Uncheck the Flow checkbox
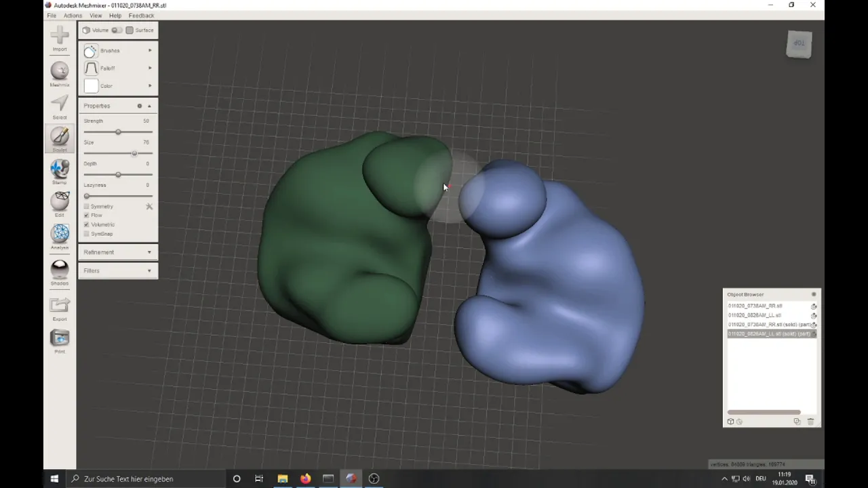The width and height of the screenshot is (868, 488). 86,216
